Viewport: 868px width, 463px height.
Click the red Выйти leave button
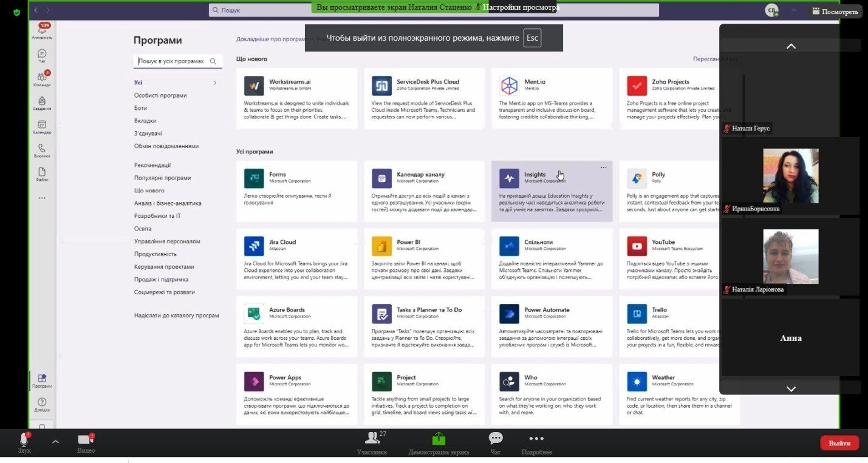click(839, 443)
